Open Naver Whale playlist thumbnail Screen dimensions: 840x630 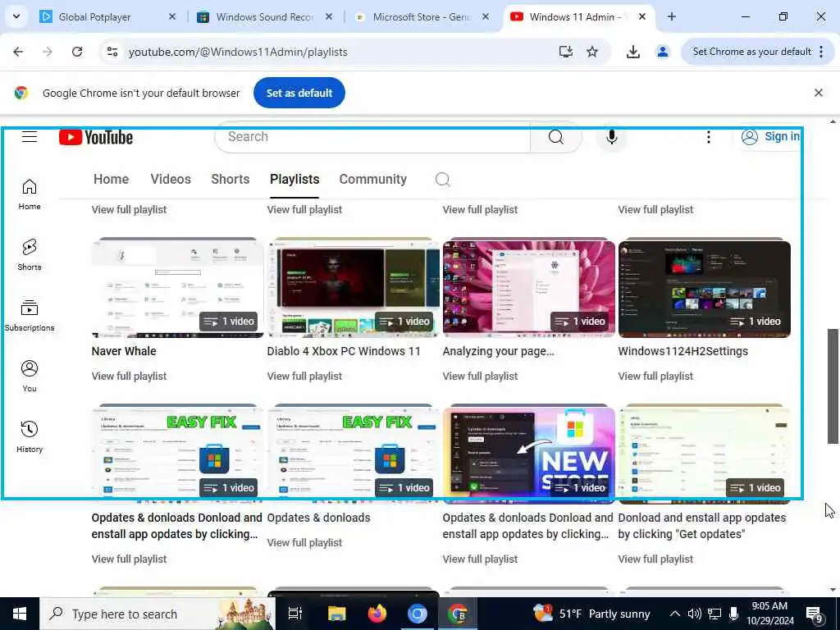(x=177, y=288)
